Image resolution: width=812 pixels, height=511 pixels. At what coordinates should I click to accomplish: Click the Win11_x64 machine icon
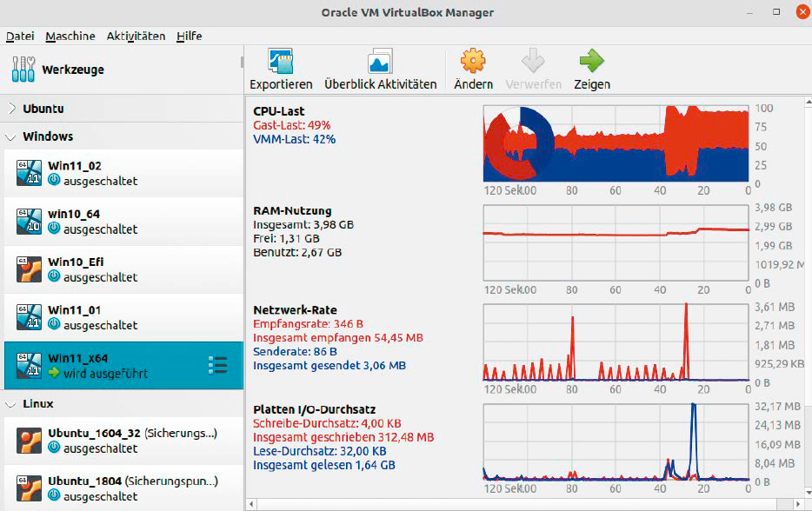pyautogui.click(x=29, y=366)
